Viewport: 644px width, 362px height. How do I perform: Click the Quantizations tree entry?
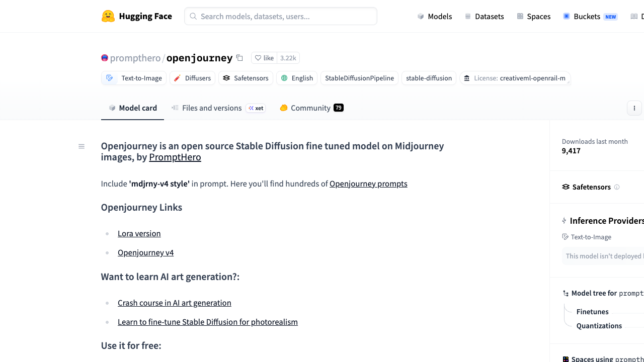[x=599, y=326]
